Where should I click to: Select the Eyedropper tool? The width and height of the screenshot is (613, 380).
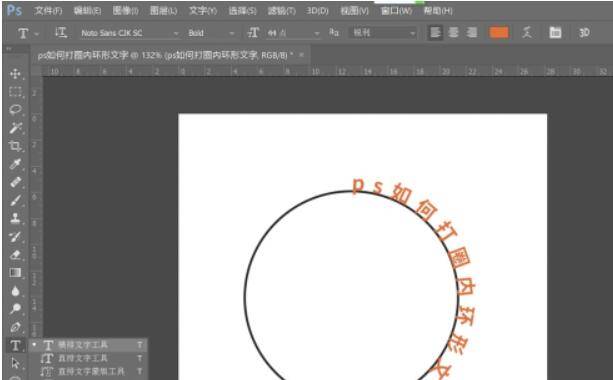(15, 164)
